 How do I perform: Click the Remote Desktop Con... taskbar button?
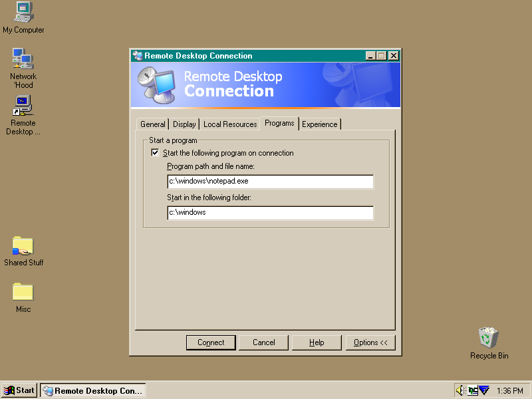93,390
